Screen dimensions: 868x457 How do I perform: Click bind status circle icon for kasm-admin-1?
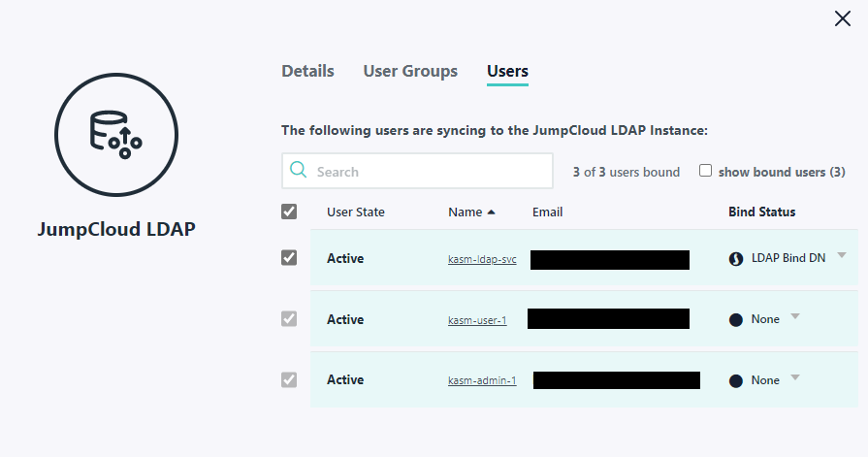[x=735, y=380]
